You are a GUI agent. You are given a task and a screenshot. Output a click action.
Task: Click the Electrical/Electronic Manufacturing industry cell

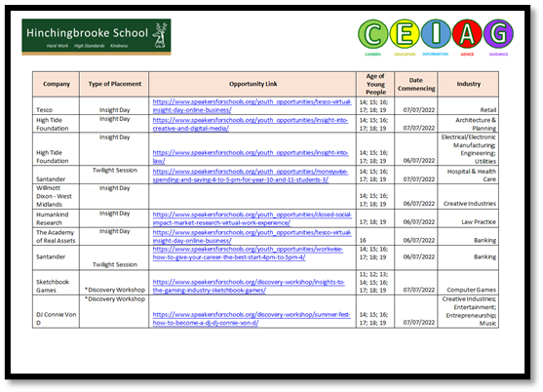point(468,149)
